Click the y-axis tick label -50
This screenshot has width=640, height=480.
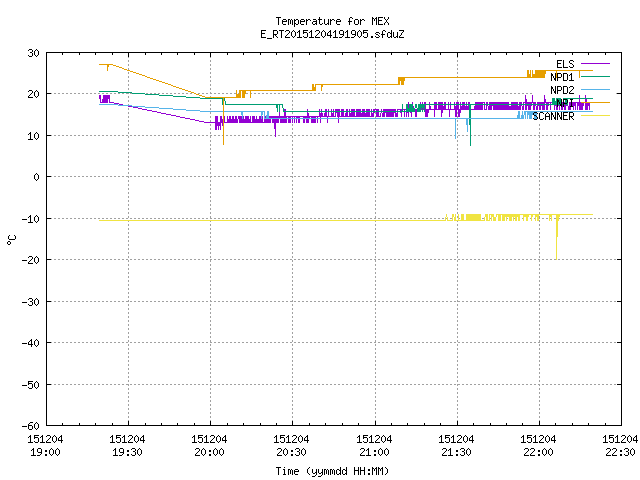(x=31, y=385)
